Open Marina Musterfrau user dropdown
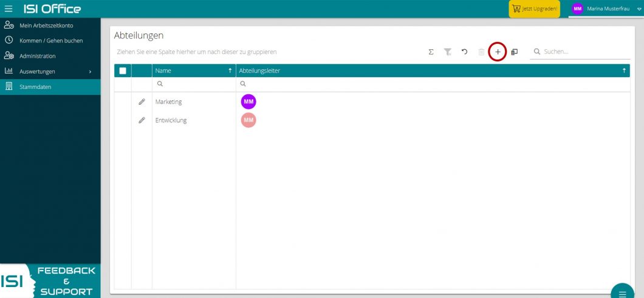Screen dimensions: 644x298 606,9
